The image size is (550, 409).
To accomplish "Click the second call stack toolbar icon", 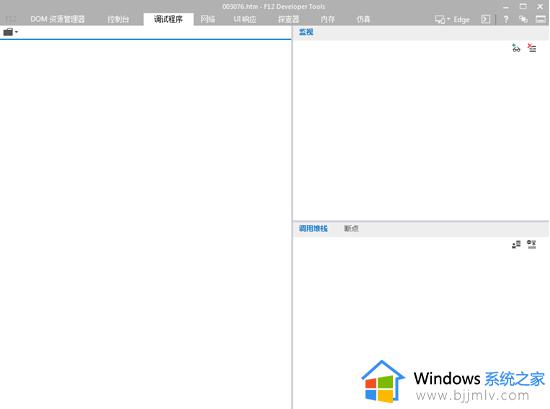I will click(x=532, y=244).
